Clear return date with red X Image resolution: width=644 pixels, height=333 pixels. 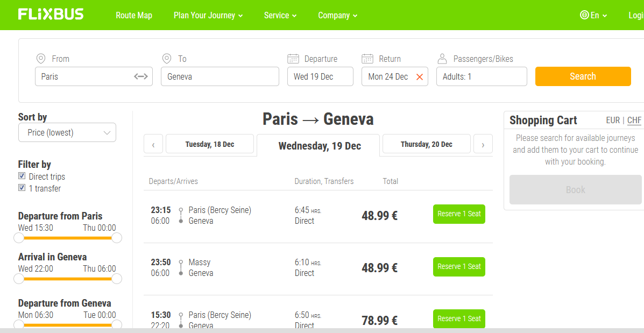(x=419, y=77)
